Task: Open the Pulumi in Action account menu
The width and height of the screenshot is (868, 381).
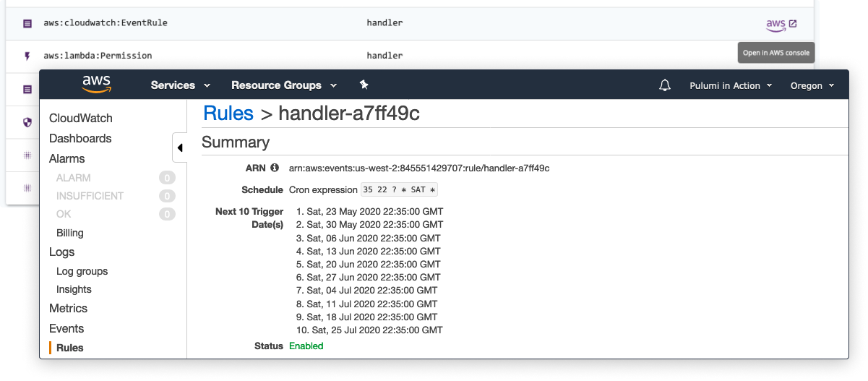Action: click(731, 85)
